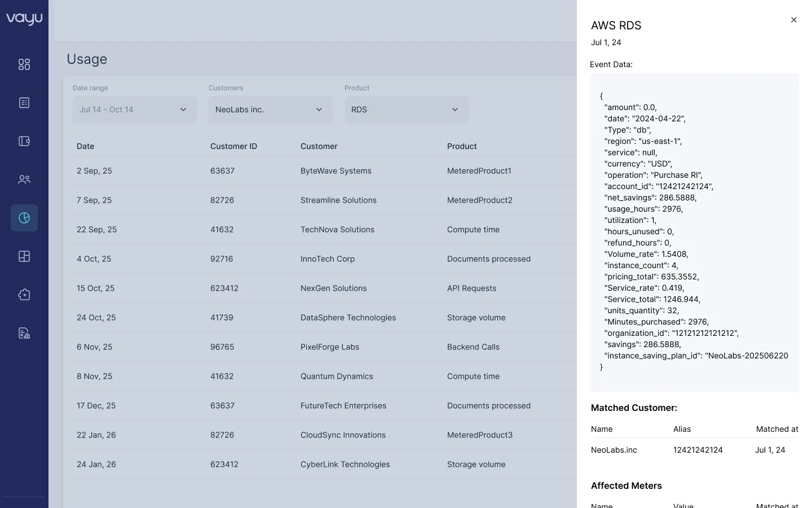Click the Vayu logo
The image size is (812, 508).
(x=24, y=19)
